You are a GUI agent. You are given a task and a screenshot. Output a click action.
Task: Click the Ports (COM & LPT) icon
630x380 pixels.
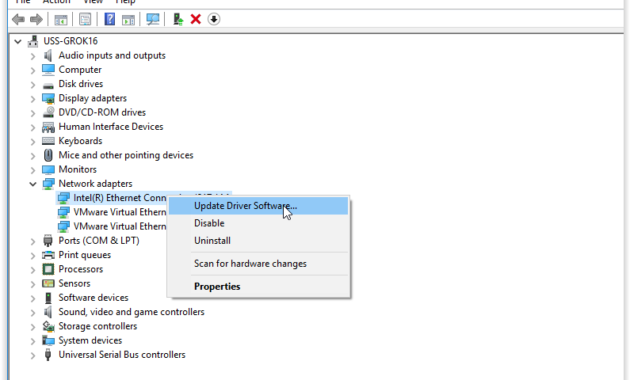[x=48, y=241]
